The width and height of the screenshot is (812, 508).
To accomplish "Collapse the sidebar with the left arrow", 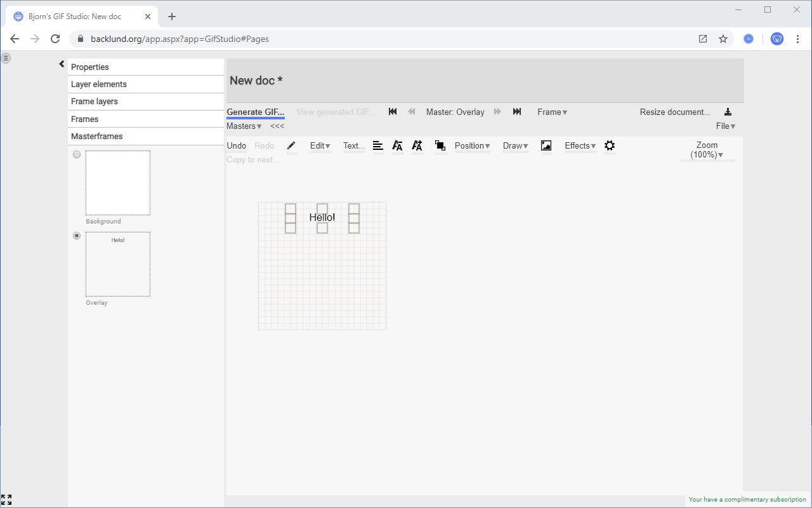I will [x=61, y=63].
